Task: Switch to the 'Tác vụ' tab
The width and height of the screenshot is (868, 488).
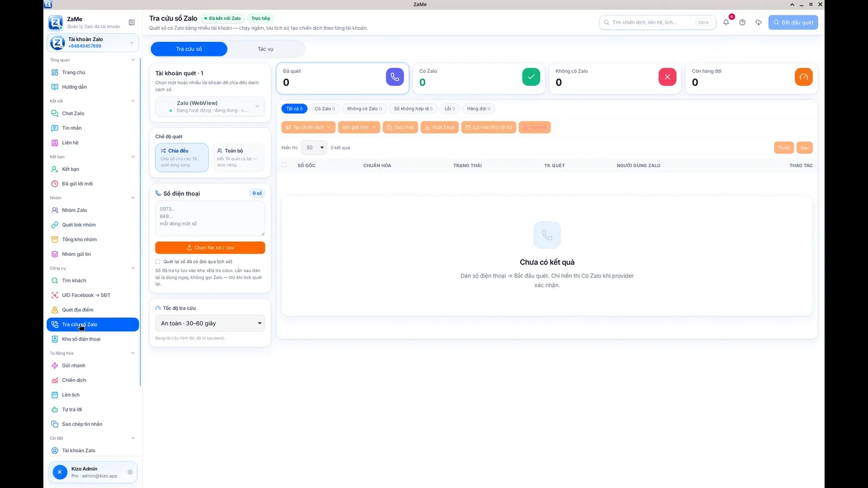Action: tap(266, 49)
